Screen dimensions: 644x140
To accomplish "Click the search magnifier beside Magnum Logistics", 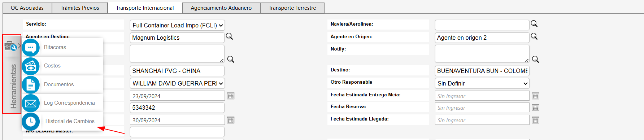I will 229,36.
